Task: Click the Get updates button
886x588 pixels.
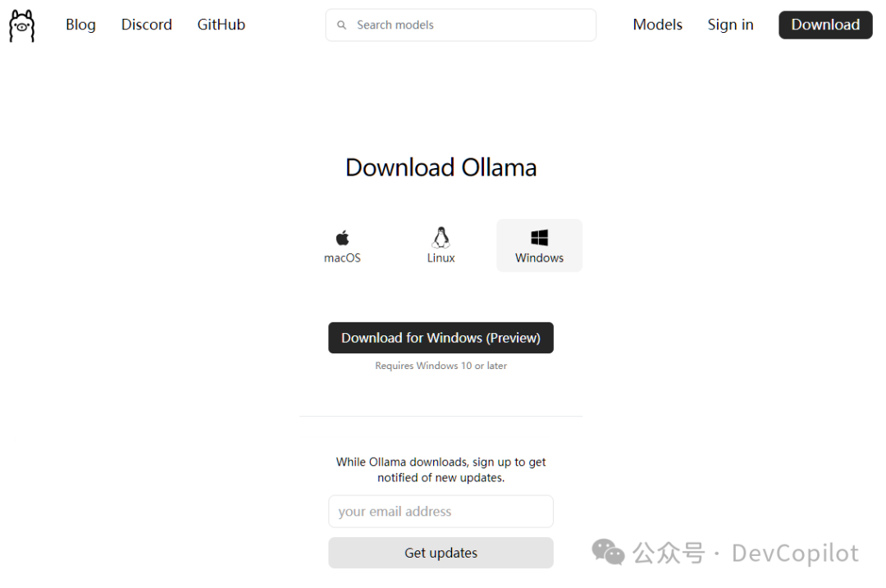Action: [x=441, y=553]
